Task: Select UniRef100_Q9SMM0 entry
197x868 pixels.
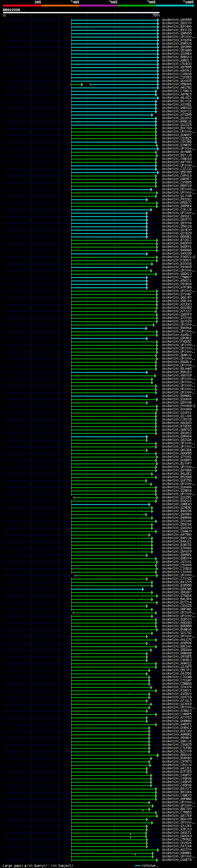Action: tap(177, 47)
